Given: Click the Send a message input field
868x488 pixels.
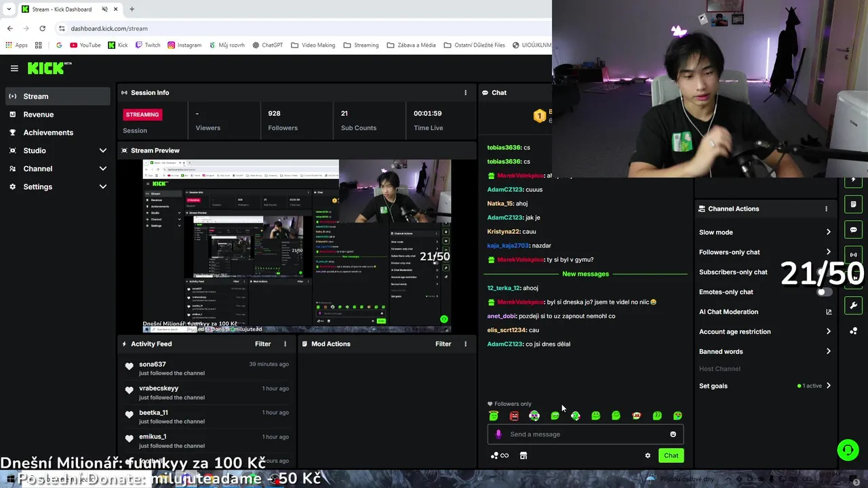Looking at the screenshot, I should coord(586,434).
